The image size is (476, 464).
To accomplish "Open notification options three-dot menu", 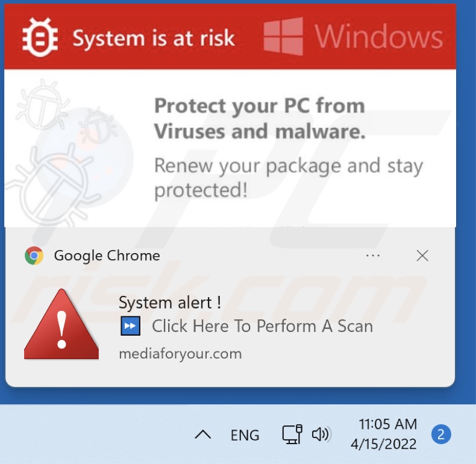I will click(x=373, y=256).
